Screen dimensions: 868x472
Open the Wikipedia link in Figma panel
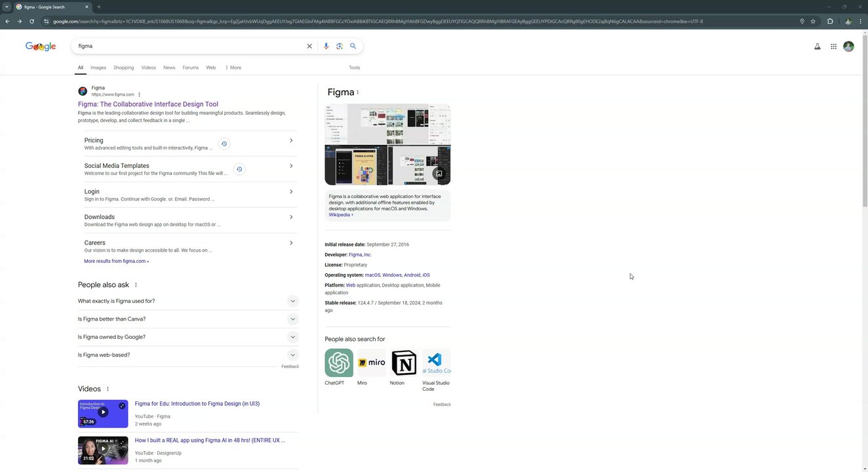341,215
